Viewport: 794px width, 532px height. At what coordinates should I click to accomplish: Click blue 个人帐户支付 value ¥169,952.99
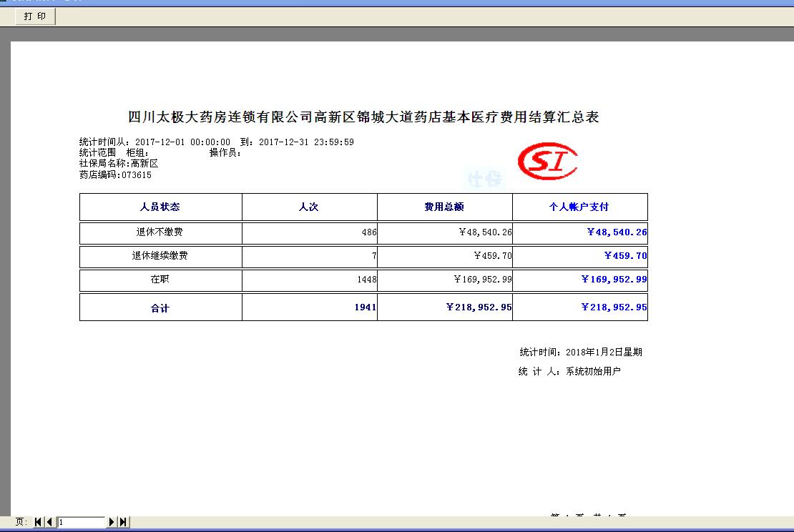[614, 280]
